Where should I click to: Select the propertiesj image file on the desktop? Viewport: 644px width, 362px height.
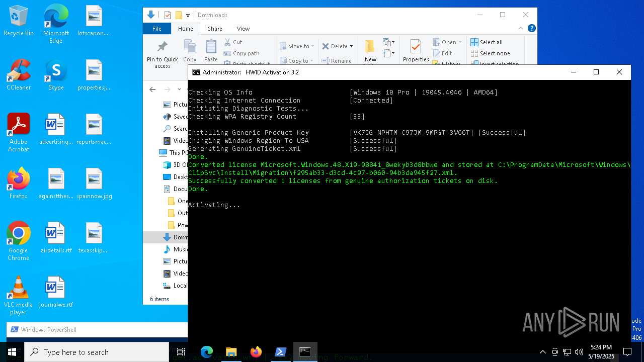coord(94,75)
